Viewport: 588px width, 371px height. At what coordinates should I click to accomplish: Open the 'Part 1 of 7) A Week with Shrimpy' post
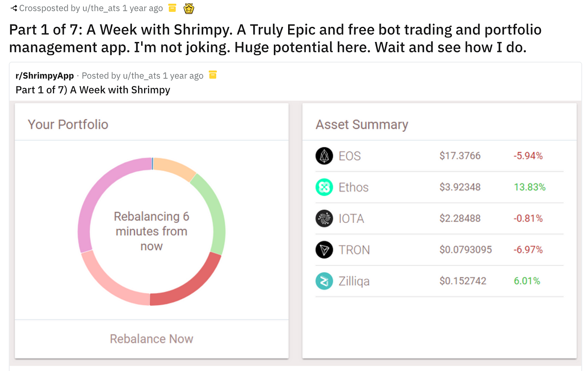[93, 90]
